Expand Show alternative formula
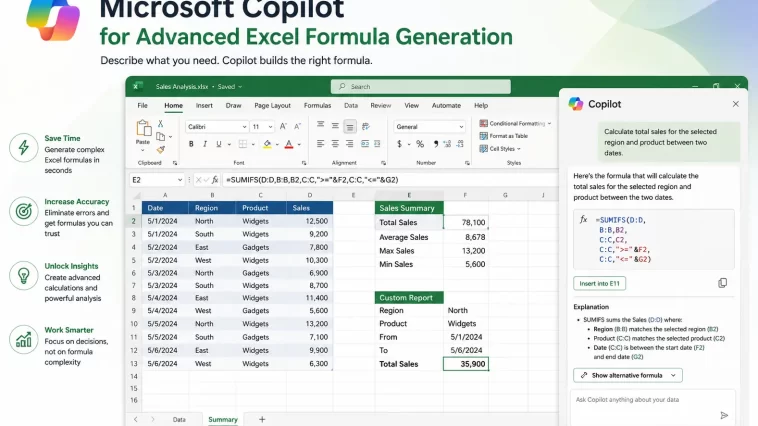The height and width of the screenshot is (426, 758). (628, 375)
